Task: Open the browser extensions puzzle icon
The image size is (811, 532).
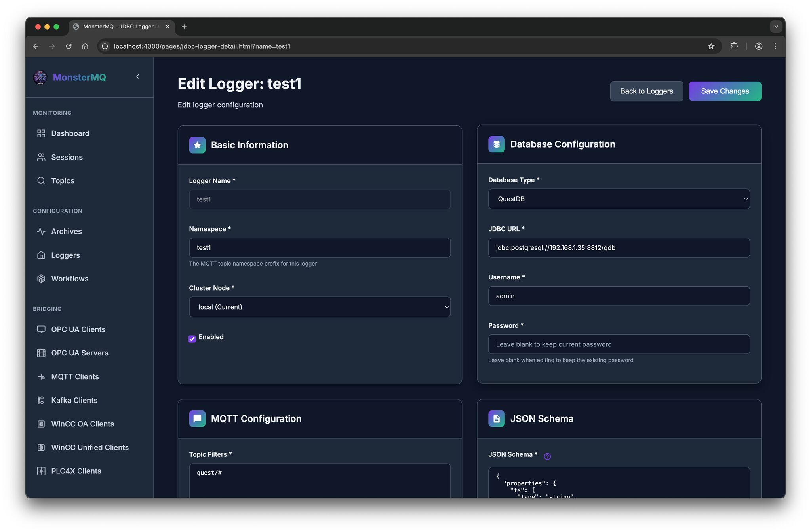Action: click(734, 46)
